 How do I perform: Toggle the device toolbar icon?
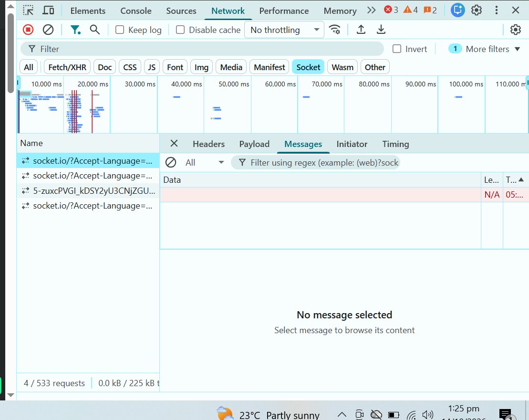pos(48,10)
